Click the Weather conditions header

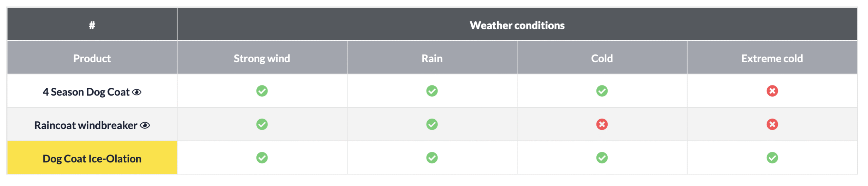pos(517,25)
